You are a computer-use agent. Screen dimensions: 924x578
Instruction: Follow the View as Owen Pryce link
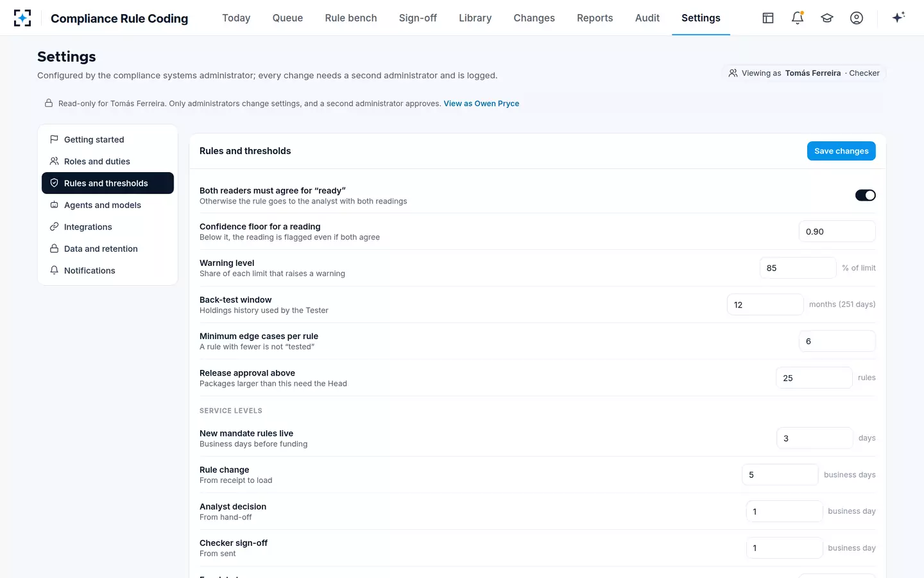click(481, 103)
